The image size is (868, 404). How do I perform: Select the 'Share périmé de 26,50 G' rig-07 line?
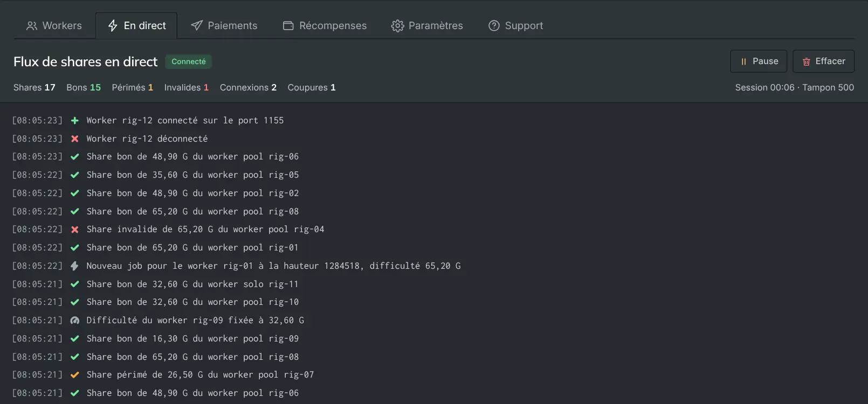pos(200,375)
